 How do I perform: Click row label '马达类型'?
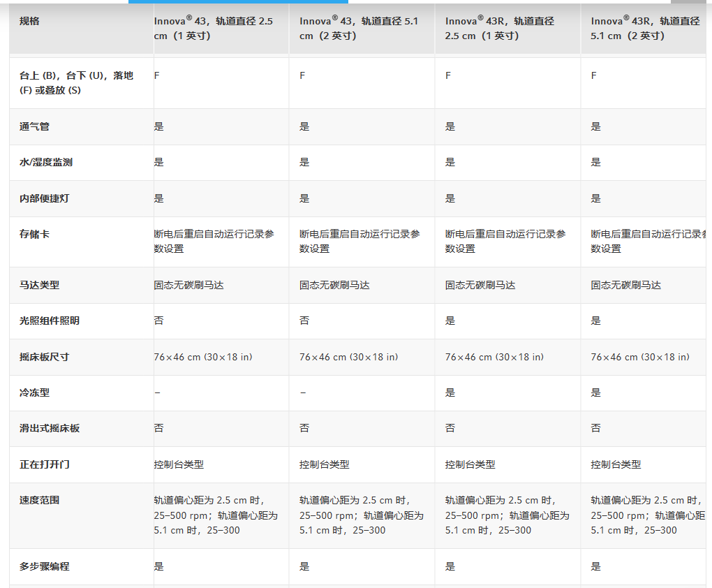click(40, 285)
